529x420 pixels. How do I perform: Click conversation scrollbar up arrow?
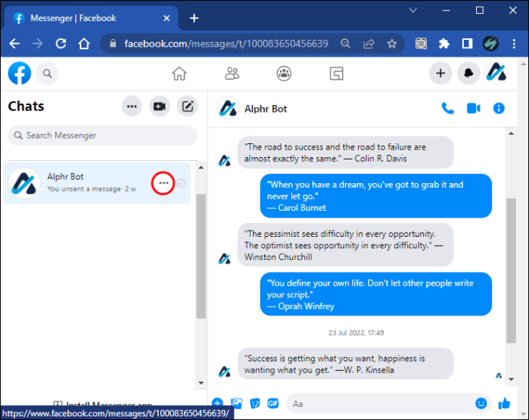pyautogui.click(x=511, y=133)
